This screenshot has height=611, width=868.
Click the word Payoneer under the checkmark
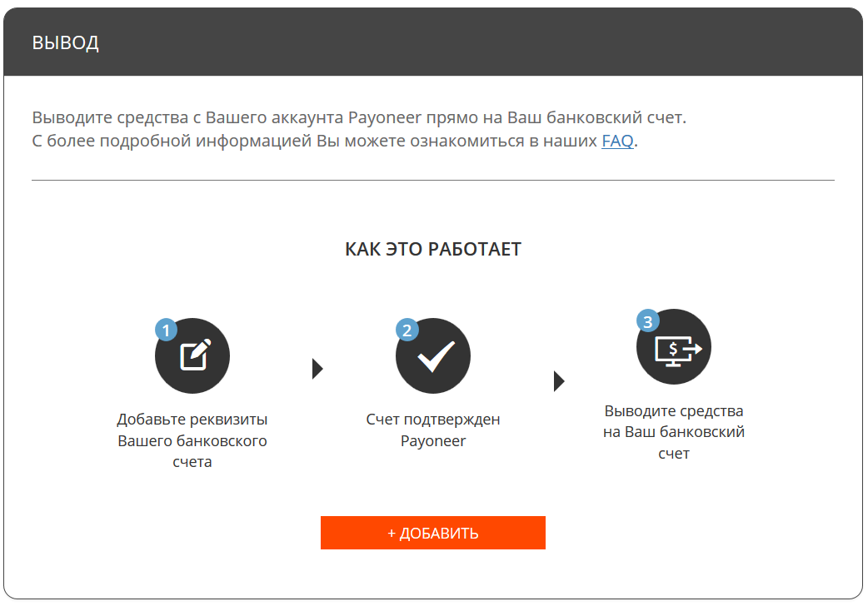433,441
